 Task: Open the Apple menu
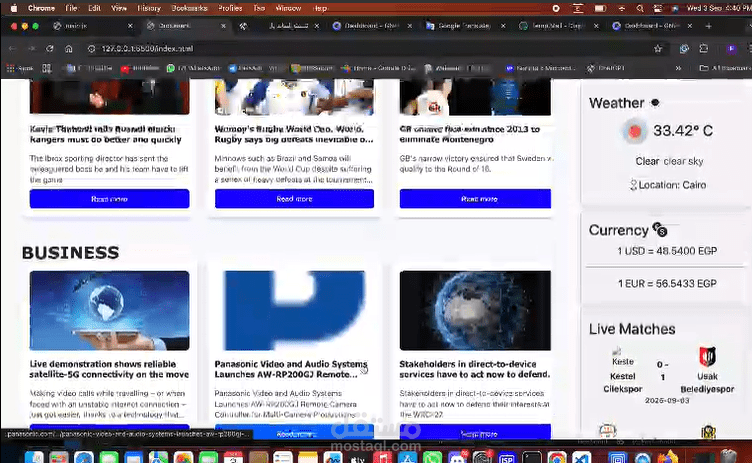pyautogui.click(x=13, y=8)
